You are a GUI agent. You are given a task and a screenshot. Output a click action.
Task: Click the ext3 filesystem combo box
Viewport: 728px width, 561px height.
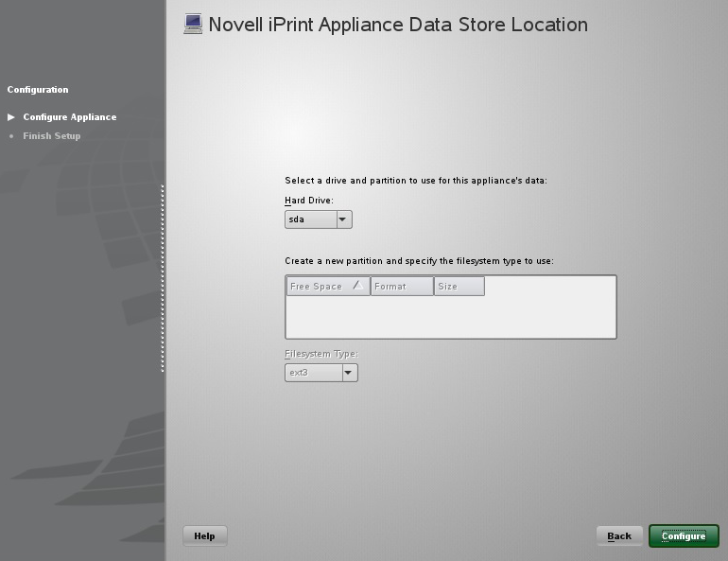click(321, 373)
